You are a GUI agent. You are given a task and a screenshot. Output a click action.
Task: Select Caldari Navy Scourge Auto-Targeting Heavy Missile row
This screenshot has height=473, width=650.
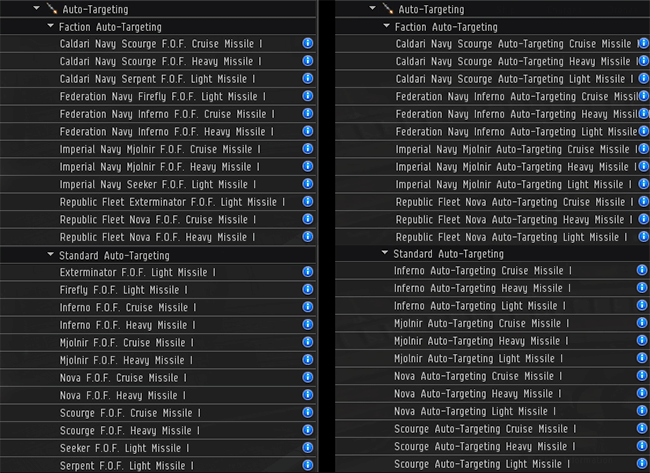(x=492, y=61)
